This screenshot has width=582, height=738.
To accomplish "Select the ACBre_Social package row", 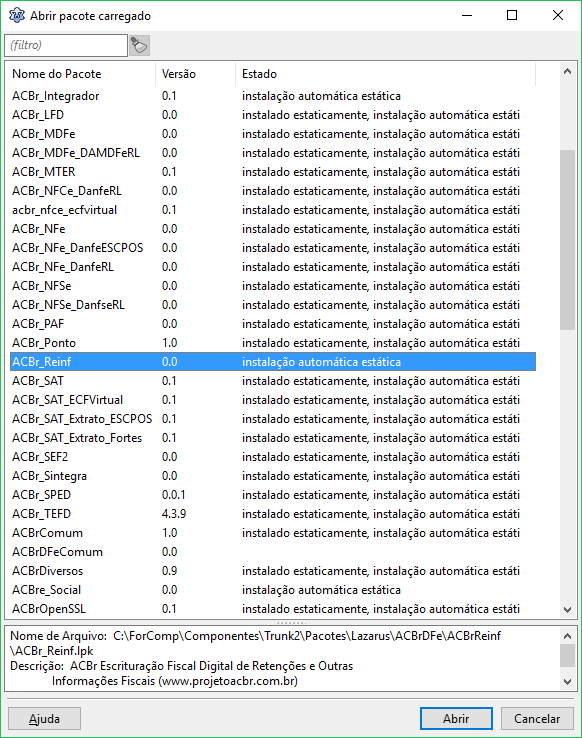I will (273, 590).
